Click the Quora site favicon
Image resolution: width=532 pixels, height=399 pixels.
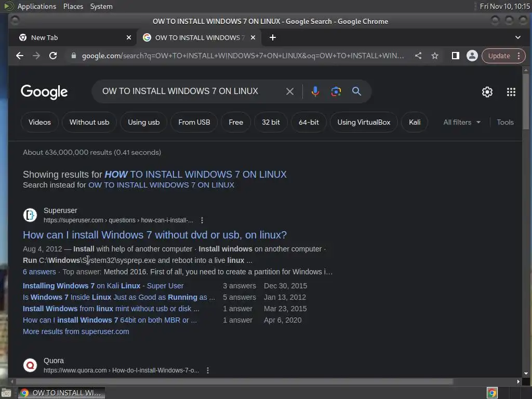click(x=30, y=365)
